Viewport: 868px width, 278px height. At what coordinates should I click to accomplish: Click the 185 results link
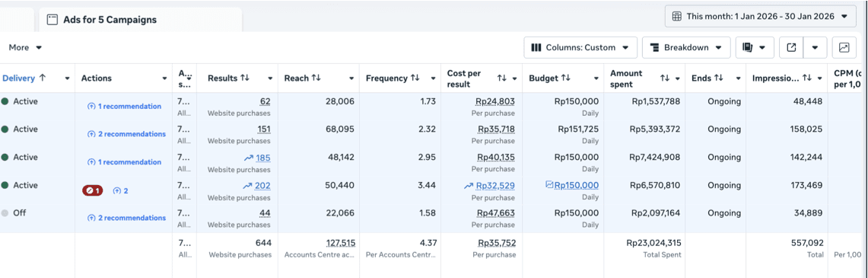(x=263, y=158)
